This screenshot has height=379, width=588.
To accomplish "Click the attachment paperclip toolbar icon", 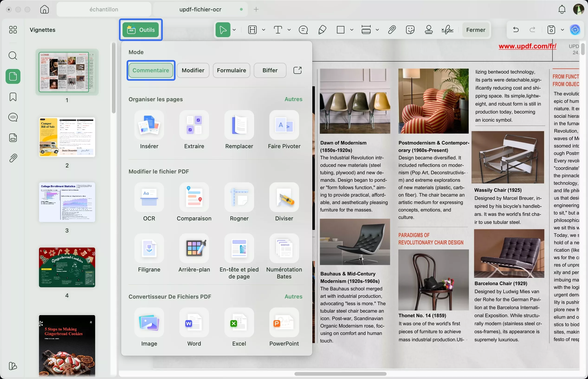I will click(392, 30).
